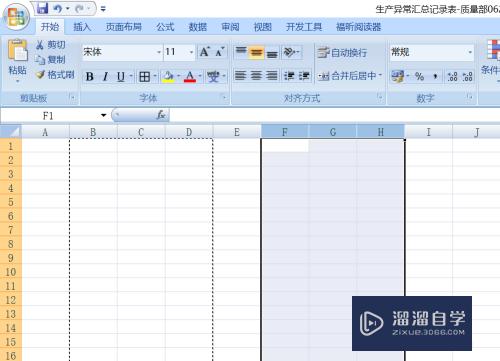Expand the Name Box dropdown arrow
Image resolution: width=500 pixels, height=361 pixels.
tap(103, 116)
